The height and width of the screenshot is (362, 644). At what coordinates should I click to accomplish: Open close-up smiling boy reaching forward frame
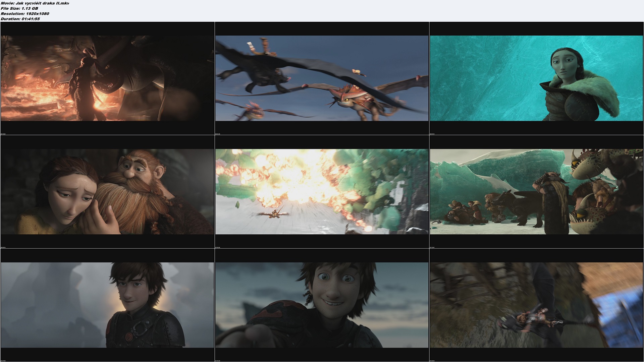click(x=322, y=305)
